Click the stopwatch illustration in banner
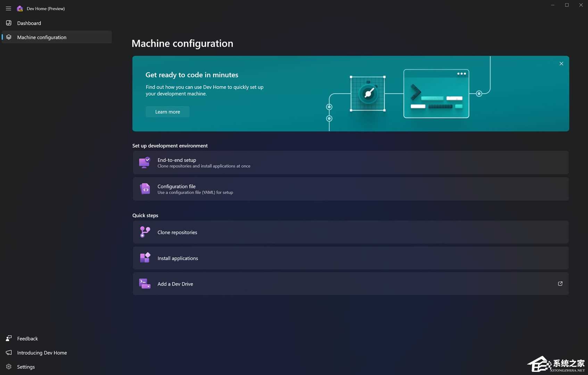 368,93
